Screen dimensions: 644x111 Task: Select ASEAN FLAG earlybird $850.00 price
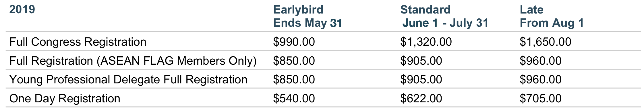(x=294, y=61)
